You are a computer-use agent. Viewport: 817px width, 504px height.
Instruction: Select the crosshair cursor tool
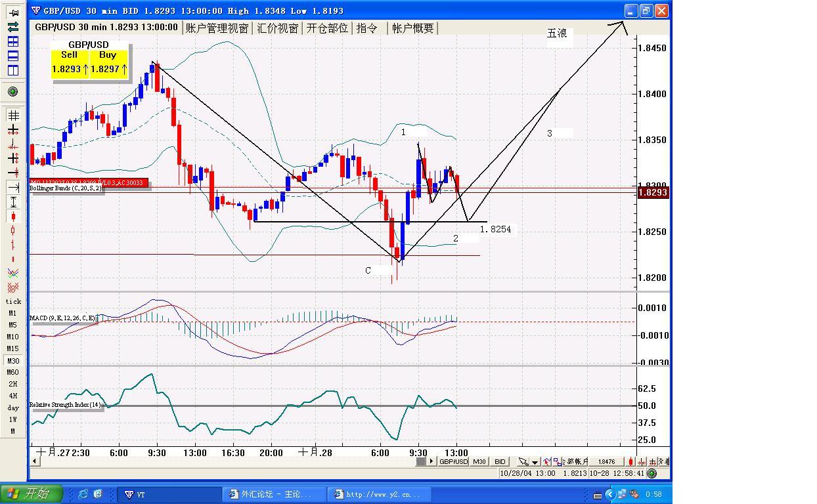tap(12, 130)
